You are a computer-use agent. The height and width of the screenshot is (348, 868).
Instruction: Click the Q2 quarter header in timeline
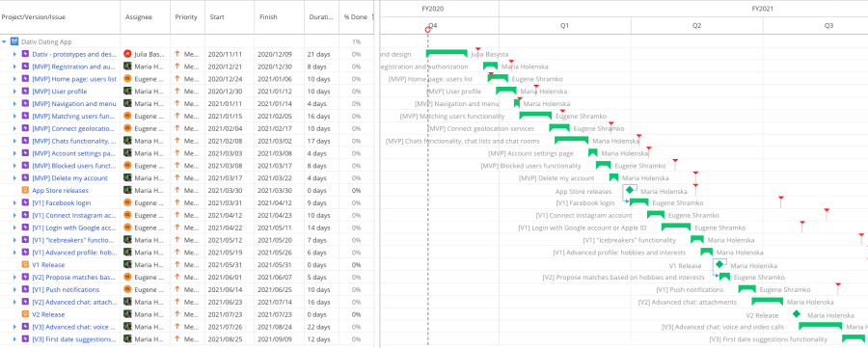[x=696, y=25]
